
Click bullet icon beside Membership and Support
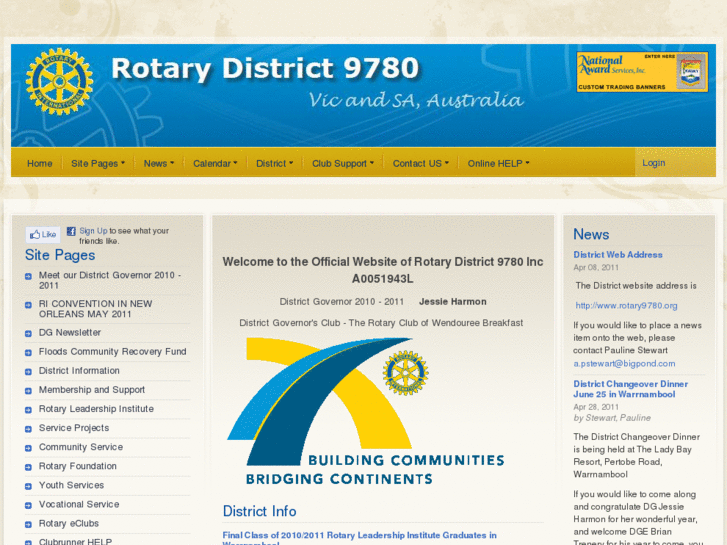pyautogui.click(x=28, y=391)
